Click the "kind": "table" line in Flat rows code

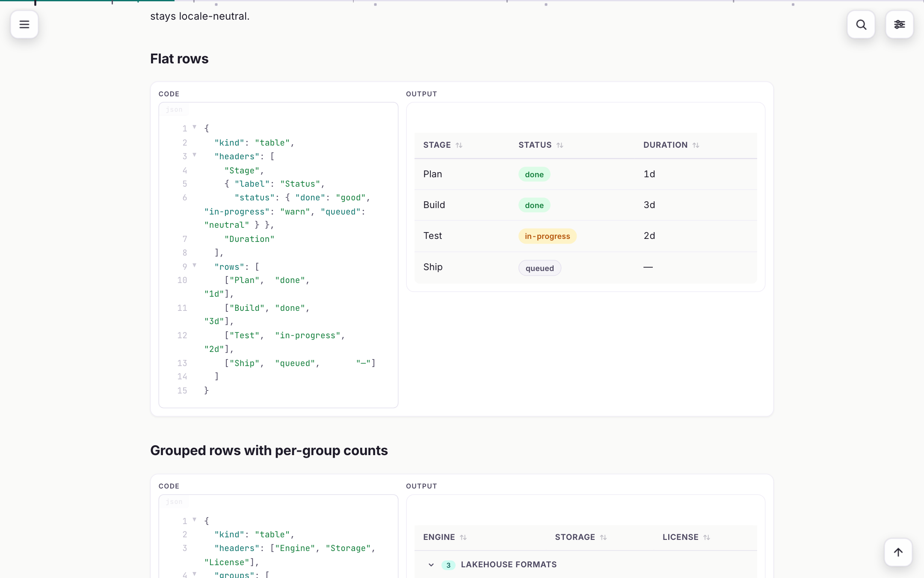tap(255, 143)
